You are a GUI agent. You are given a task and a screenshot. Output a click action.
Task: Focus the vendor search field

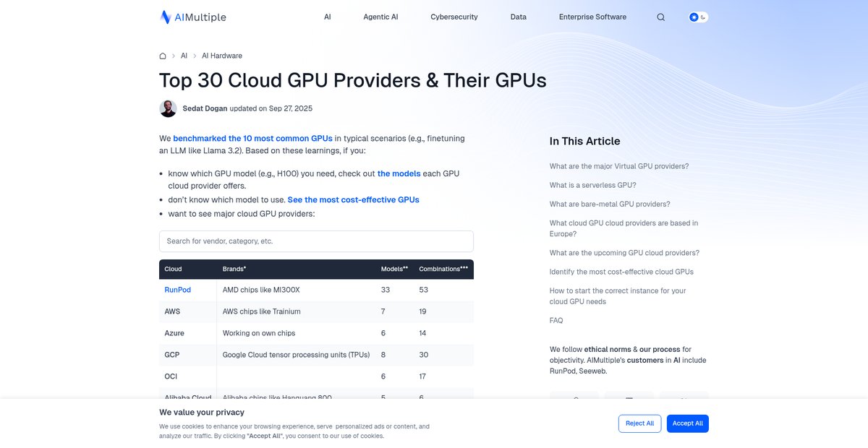pyautogui.click(x=316, y=241)
